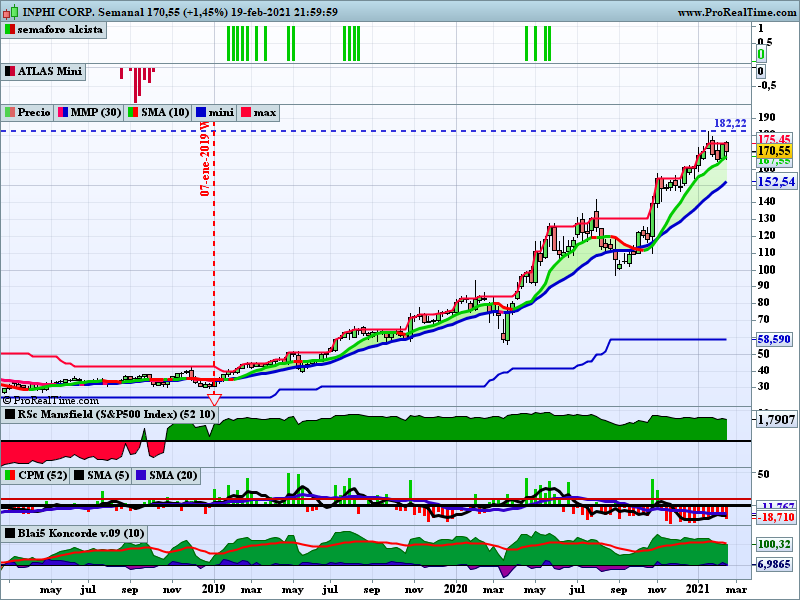800x600 pixels.
Task: Click the red triangle marker under the dashed line
Action: 214,399
